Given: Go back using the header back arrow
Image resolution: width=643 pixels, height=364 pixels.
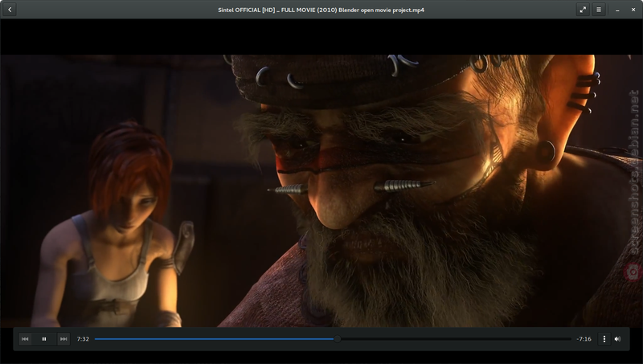Looking at the screenshot, I should pyautogui.click(x=10, y=10).
